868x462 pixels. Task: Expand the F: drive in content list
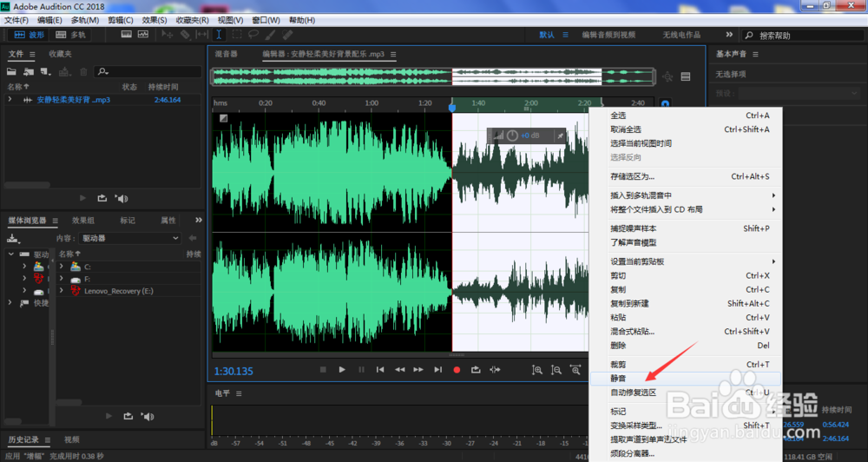tap(62, 279)
